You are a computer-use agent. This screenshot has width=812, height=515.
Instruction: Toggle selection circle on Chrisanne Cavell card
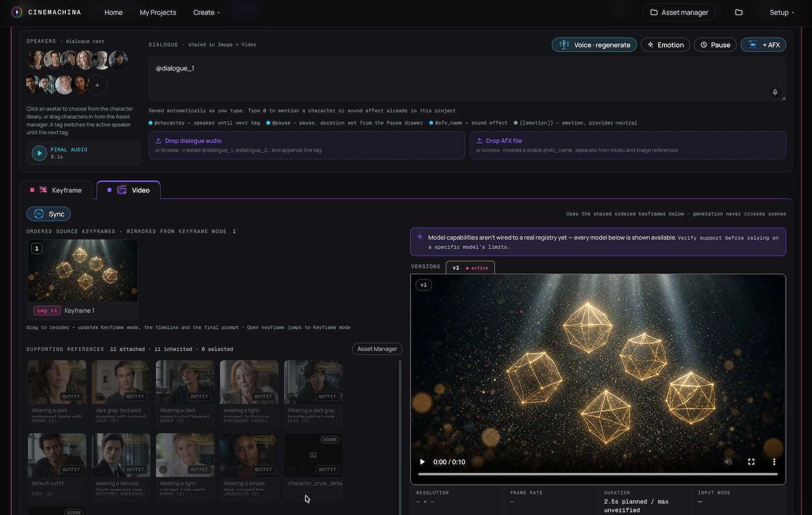(227, 397)
